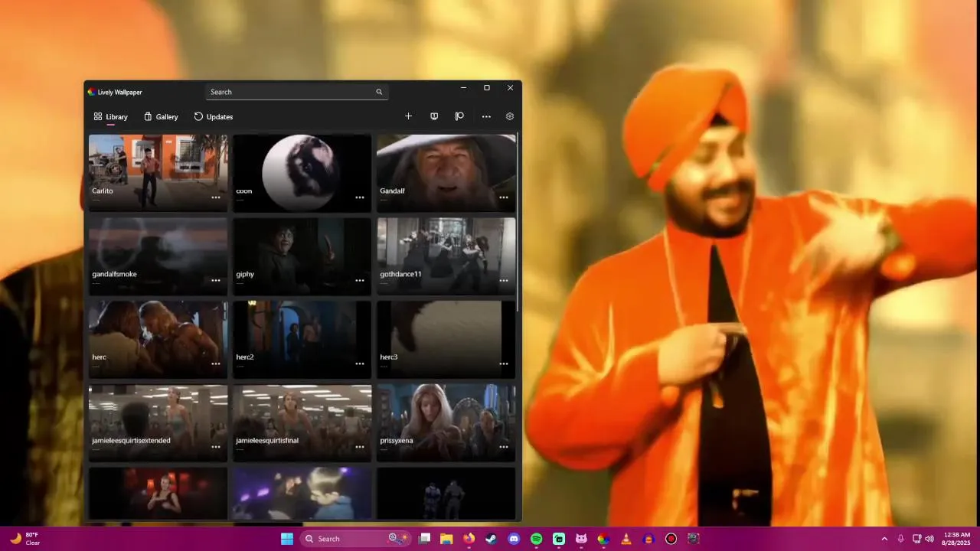The height and width of the screenshot is (551, 980).
Task: Set jamieleesquirtisextended as wallpaper
Action: pyautogui.click(x=158, y=422)
